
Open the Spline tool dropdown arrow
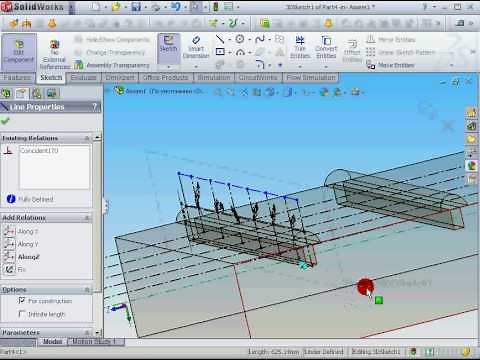pos(269,40)
